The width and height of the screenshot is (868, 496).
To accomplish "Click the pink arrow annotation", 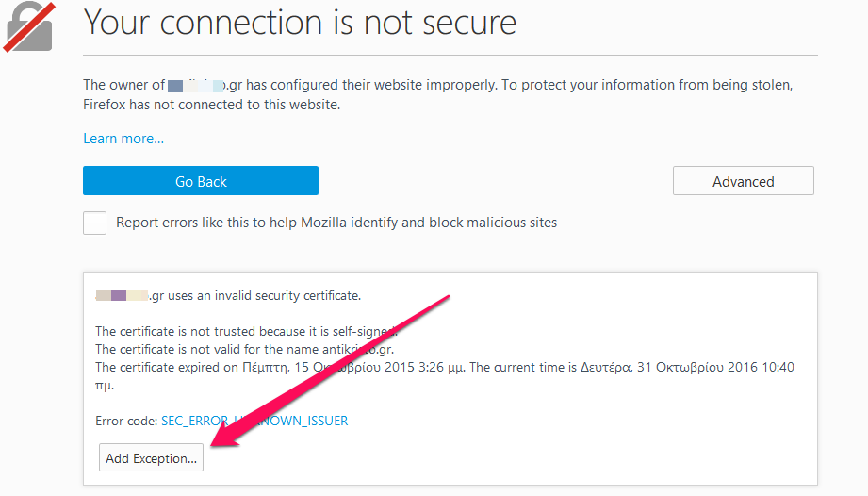I will coord(331,370).
